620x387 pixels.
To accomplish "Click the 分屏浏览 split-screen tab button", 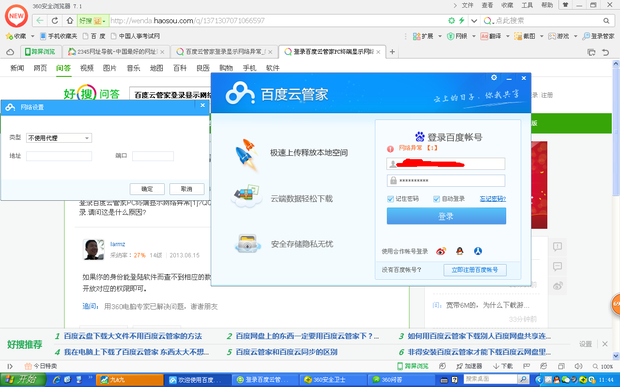I will [40, 52].
